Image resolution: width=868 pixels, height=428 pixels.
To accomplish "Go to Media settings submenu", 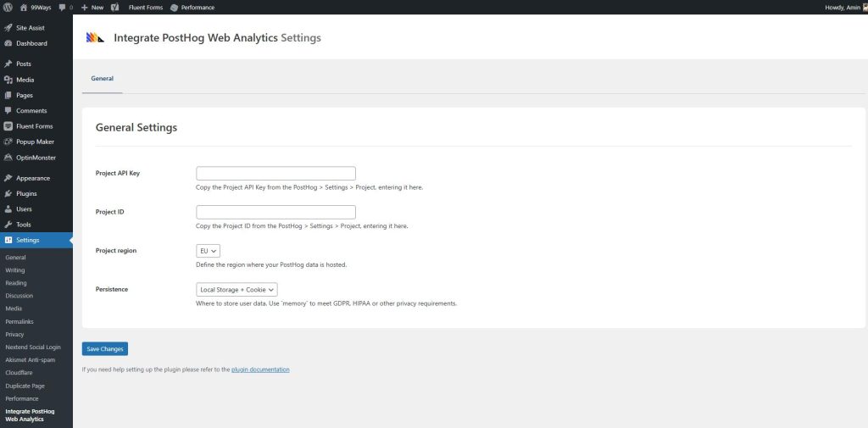I will coord(14,308).
